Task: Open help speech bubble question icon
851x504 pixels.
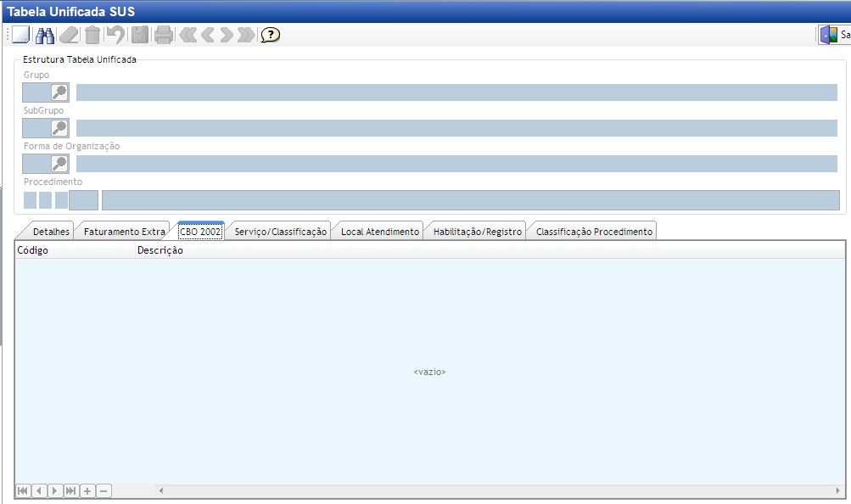Action: (x=271, y=36)
